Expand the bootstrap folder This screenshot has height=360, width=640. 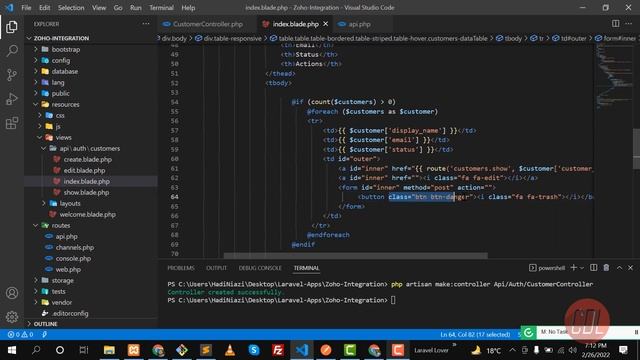tap(65, 49)
